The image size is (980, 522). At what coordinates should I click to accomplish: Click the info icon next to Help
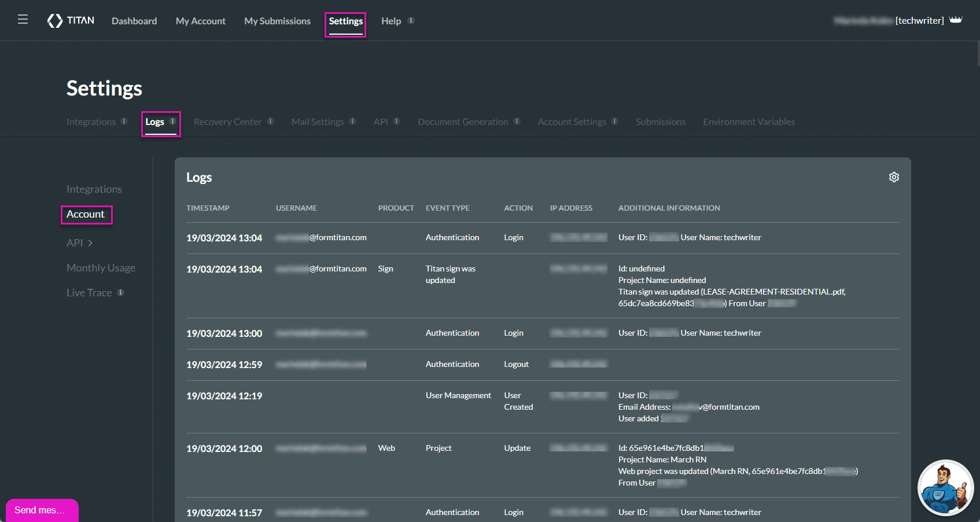click(x=411, y=20)
